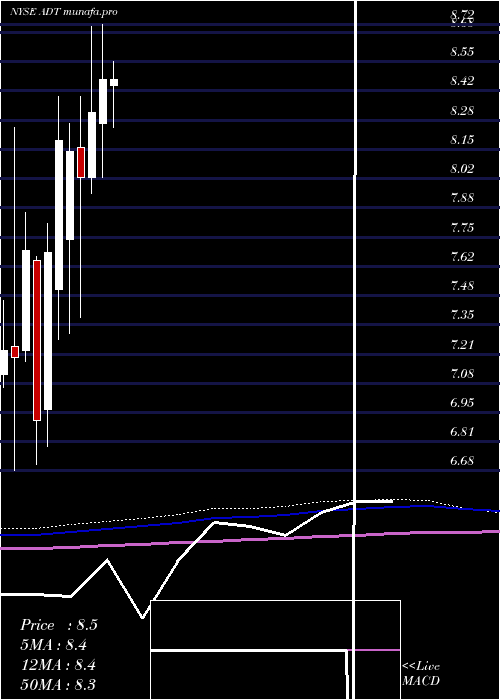500x700 pixels.
Task: Click the <<Live MACD label
Action: pos(421,674)
